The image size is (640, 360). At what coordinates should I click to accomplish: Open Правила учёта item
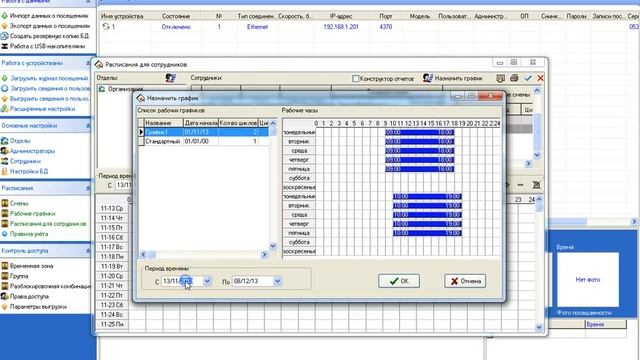pyautogui.click(x=29, y=234)
